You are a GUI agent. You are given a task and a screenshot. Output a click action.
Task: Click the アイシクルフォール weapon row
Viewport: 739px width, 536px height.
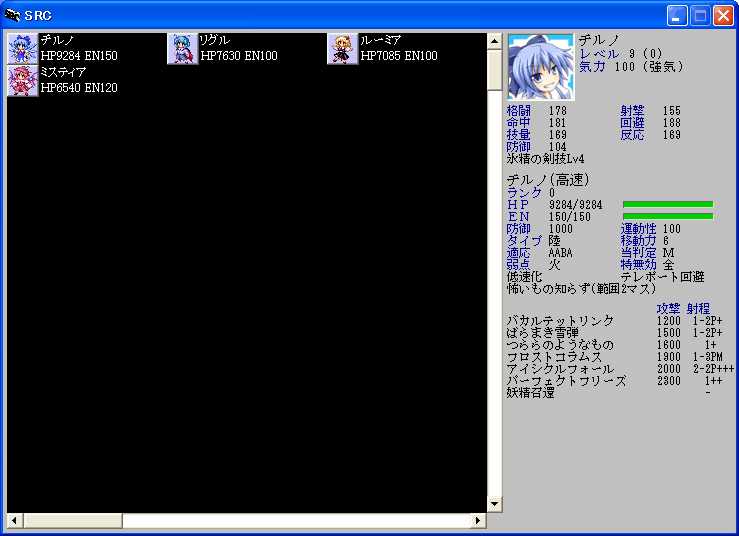click(x=620, y=369)
